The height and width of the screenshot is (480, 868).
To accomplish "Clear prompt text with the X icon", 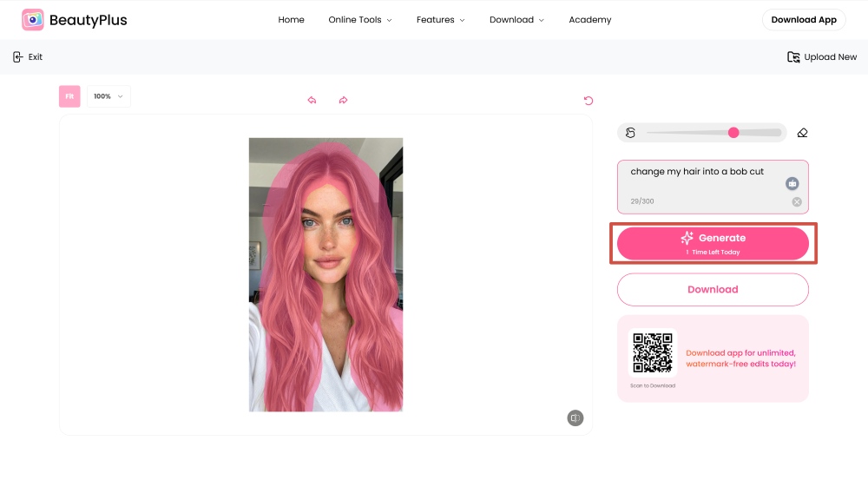I will tap(797, 202).
